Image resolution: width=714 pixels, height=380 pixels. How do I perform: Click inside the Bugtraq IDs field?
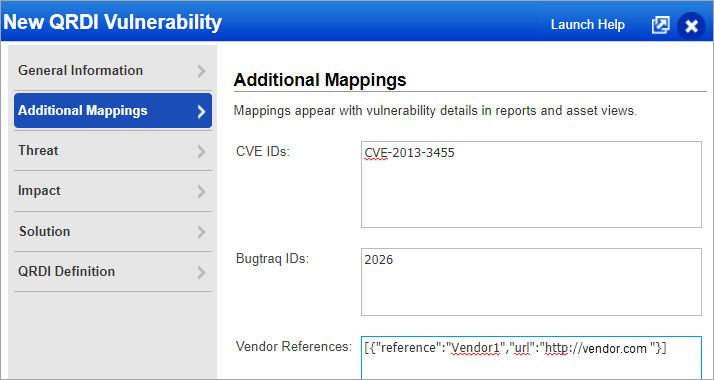pos(531,282)
